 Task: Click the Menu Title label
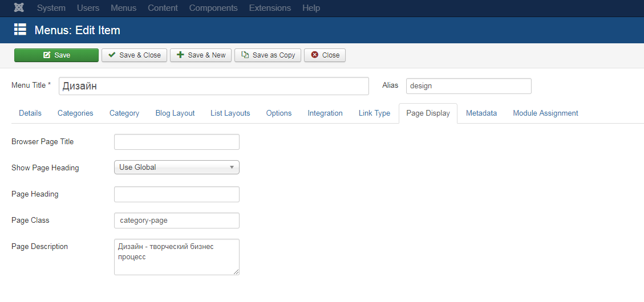pyautogui.click(x=31, y=85)
